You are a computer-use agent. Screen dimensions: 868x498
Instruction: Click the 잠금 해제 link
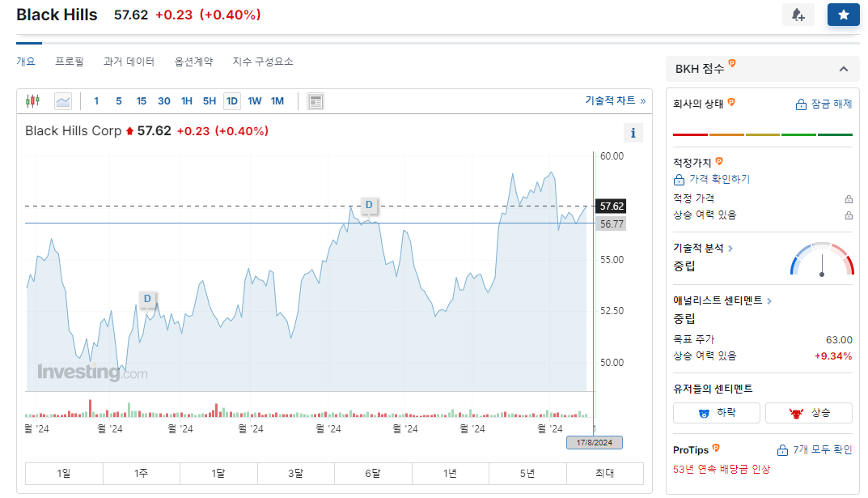pyautogui.click(x=832, y=104)
